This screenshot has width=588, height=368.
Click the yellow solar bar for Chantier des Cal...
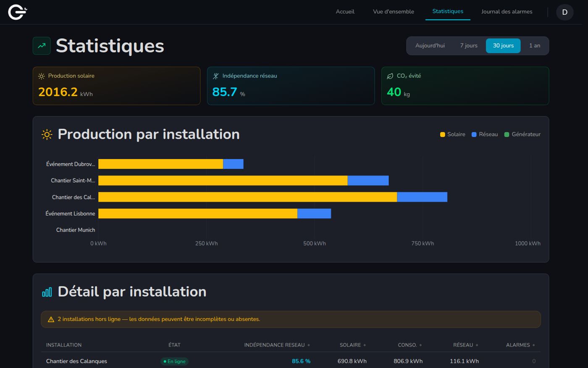(247, 197)
